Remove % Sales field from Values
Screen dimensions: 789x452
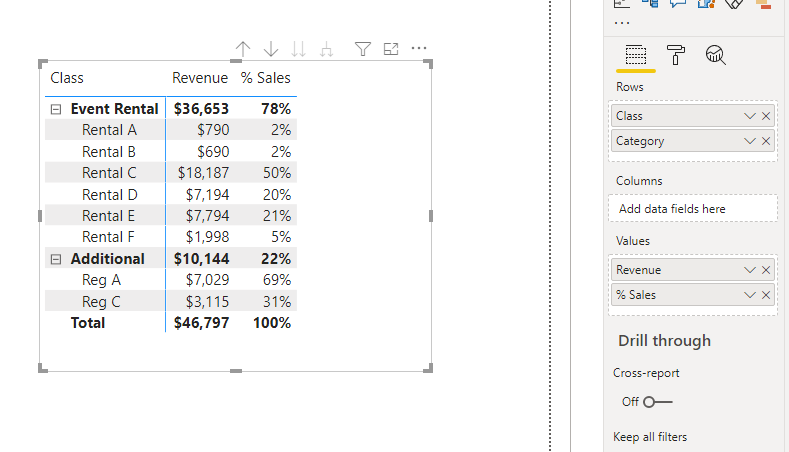766,295
